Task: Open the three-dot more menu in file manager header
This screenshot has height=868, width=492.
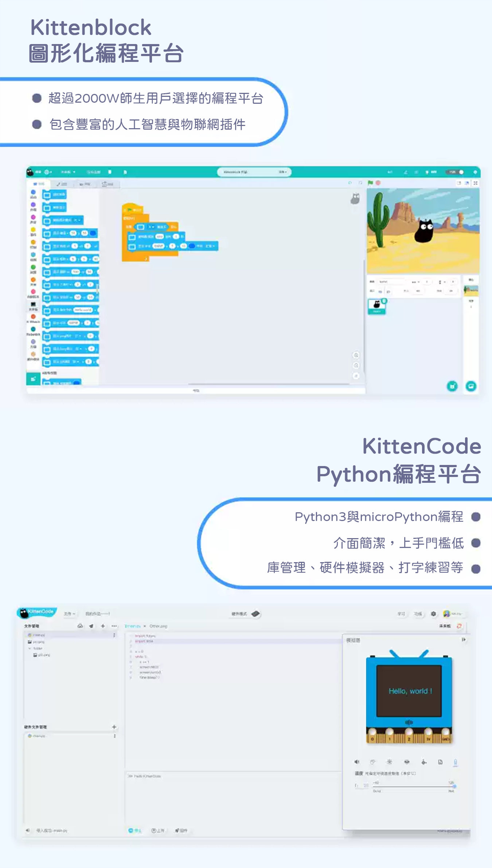Action: 114,626
